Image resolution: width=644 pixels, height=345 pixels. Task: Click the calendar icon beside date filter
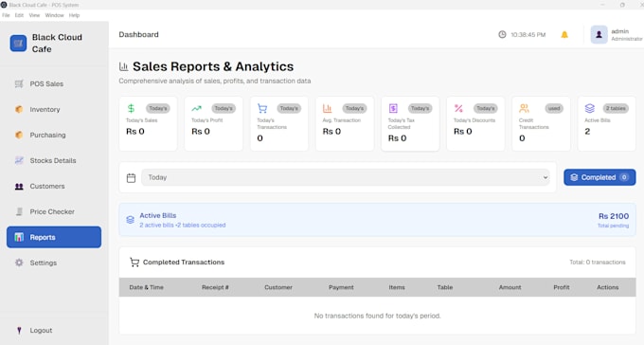(131, 177)
